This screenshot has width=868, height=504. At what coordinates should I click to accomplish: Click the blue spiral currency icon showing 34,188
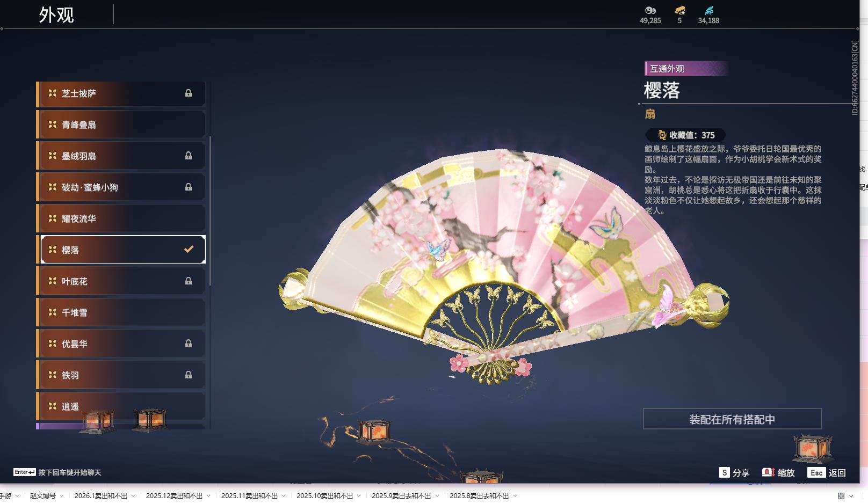[x=709, y=10]
